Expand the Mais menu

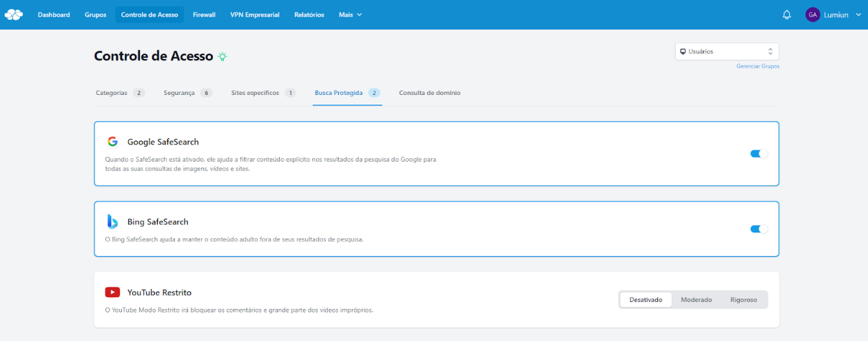click(350, 14)
